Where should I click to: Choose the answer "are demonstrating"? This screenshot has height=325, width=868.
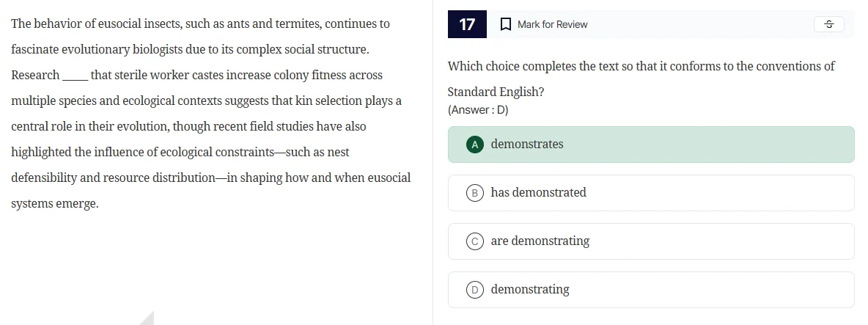coord(540,241)
